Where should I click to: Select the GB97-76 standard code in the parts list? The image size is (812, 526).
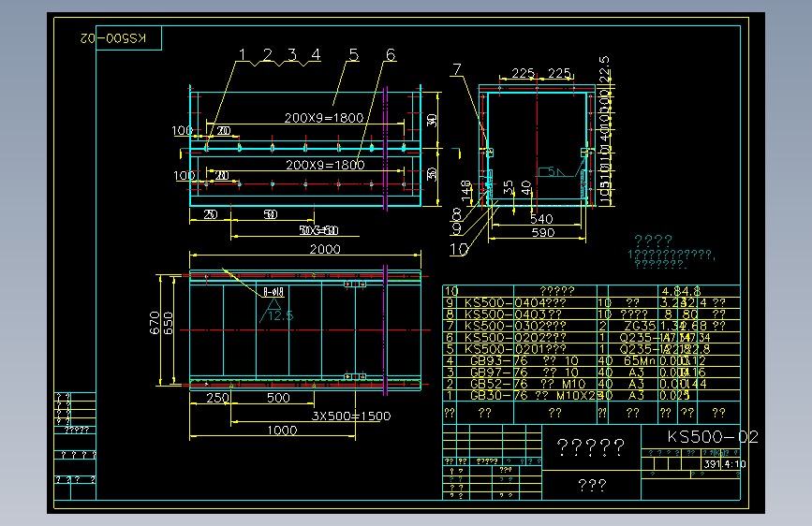[x=498, y=373]
